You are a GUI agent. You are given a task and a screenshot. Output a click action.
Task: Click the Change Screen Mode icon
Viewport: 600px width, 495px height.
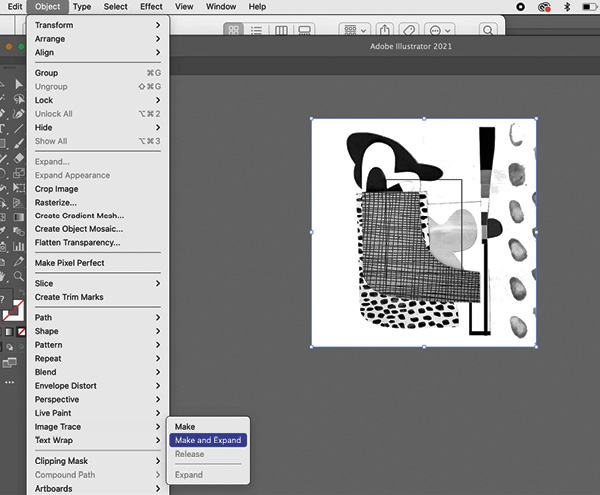point(10,362)
